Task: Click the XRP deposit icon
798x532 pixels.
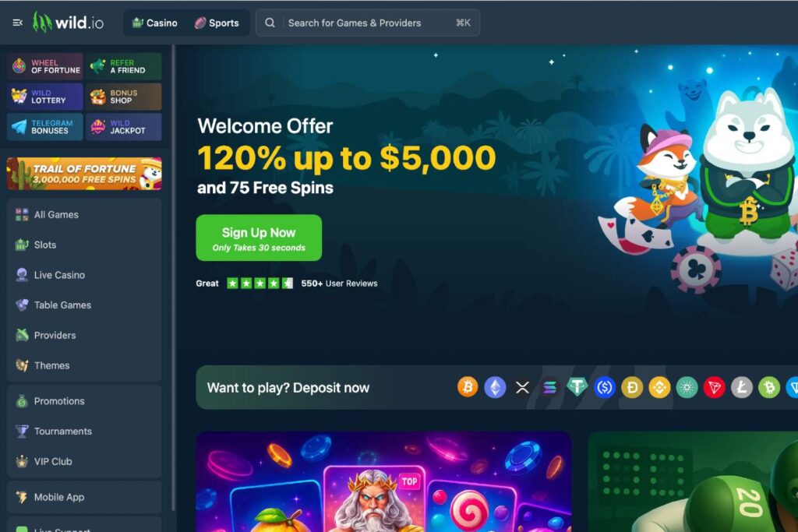Action: click(522, 388)
